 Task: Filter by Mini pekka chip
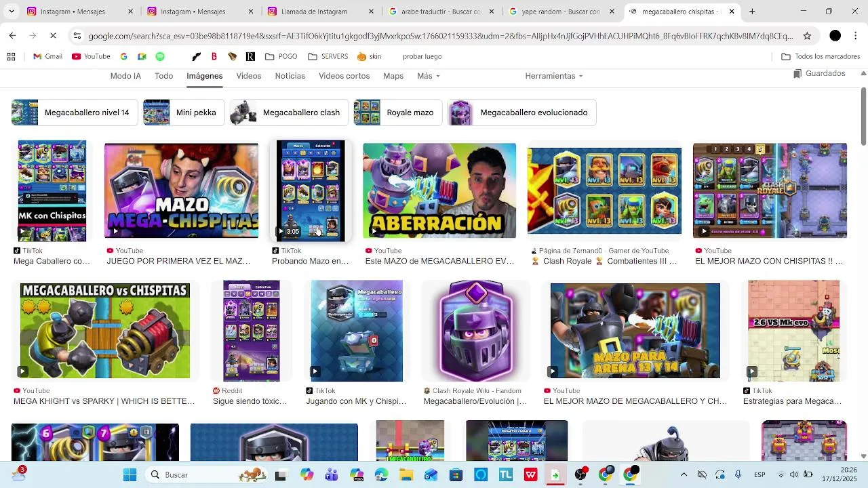point(183,113)
